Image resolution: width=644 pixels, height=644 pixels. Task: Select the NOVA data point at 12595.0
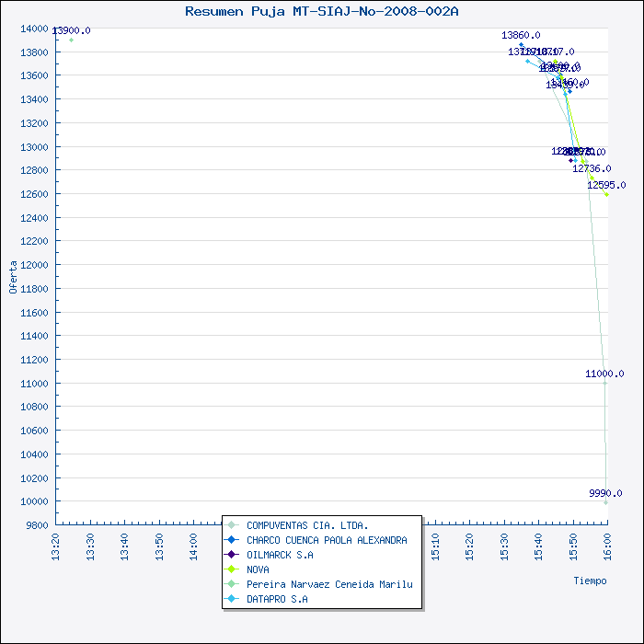pos(606,194)
